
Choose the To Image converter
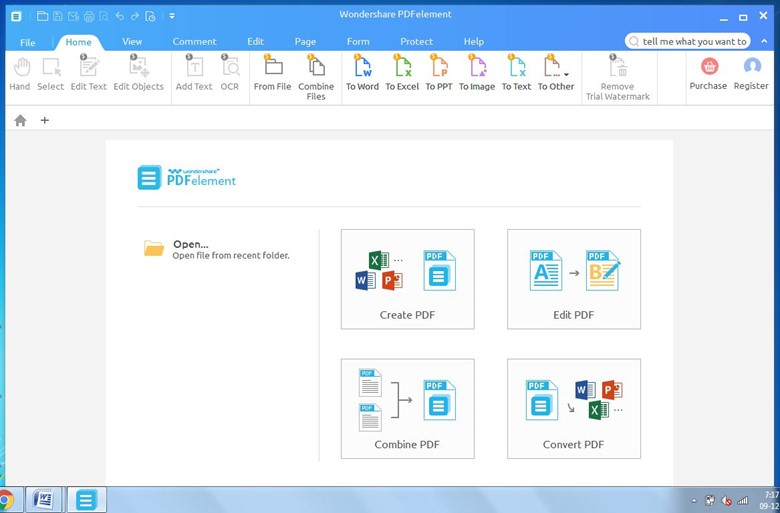tap(477, 72)
